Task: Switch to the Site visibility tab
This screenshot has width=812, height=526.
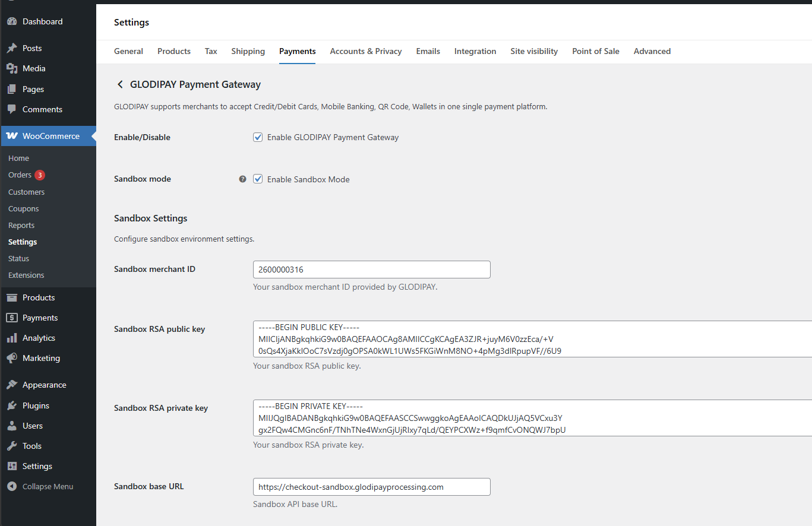Action: 534,51
